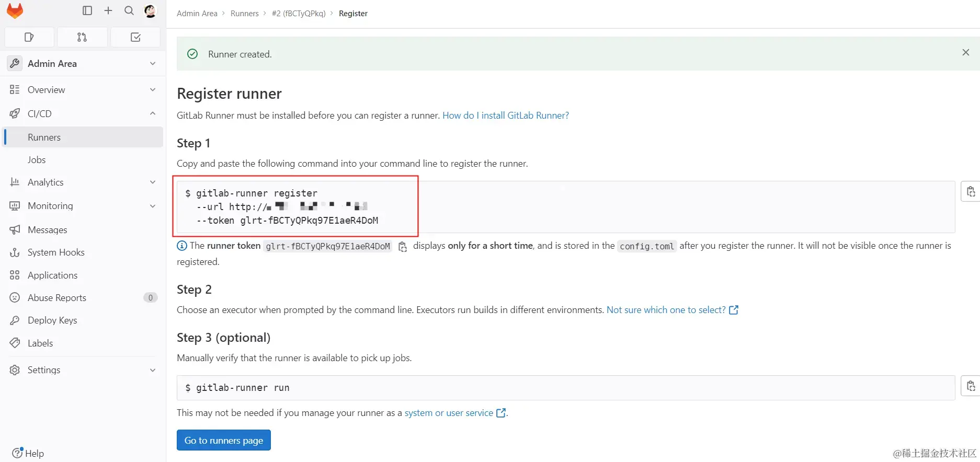The height and width of the screenshot is (462, 980).
Task: Open the to-do list icon button
Action: [x=135, y=37]
